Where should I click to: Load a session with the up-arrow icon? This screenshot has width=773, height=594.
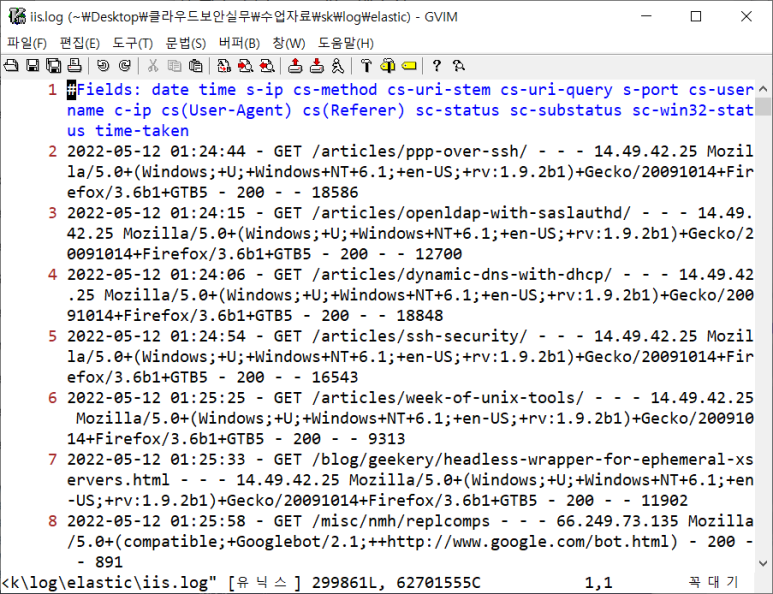click(x=295, y=66)
